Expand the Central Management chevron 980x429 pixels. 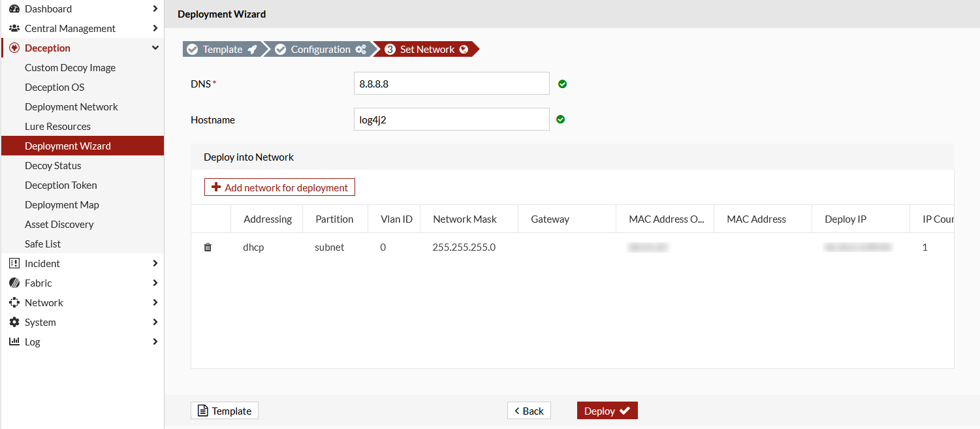155,29
